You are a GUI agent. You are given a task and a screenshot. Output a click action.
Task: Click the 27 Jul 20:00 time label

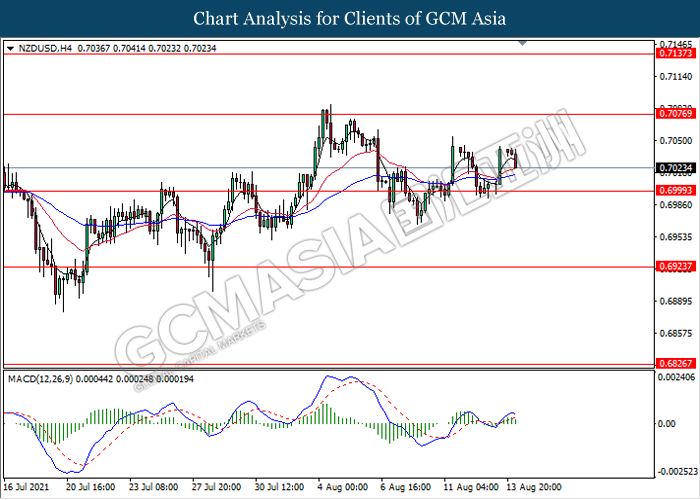click(216, 487)
